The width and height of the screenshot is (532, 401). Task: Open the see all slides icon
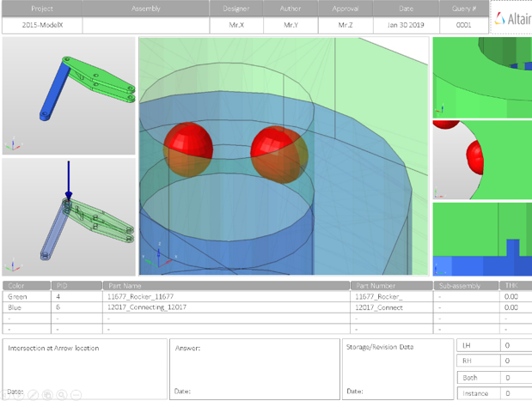[x=47, y=395]
